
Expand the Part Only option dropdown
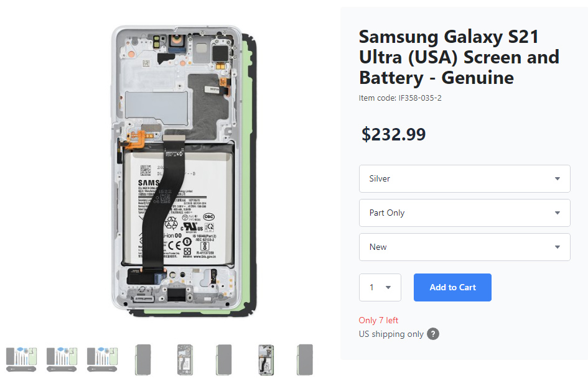point(464,213)
